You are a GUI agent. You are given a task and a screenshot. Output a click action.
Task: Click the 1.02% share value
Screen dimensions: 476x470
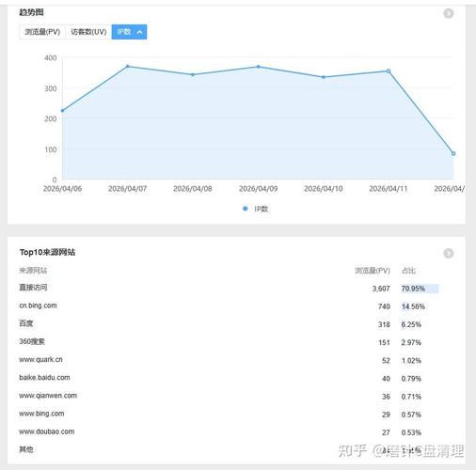click(411, 361)
